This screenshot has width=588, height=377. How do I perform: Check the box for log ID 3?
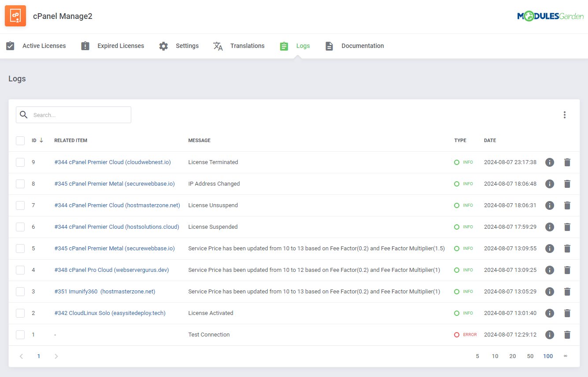coord(20,292)
